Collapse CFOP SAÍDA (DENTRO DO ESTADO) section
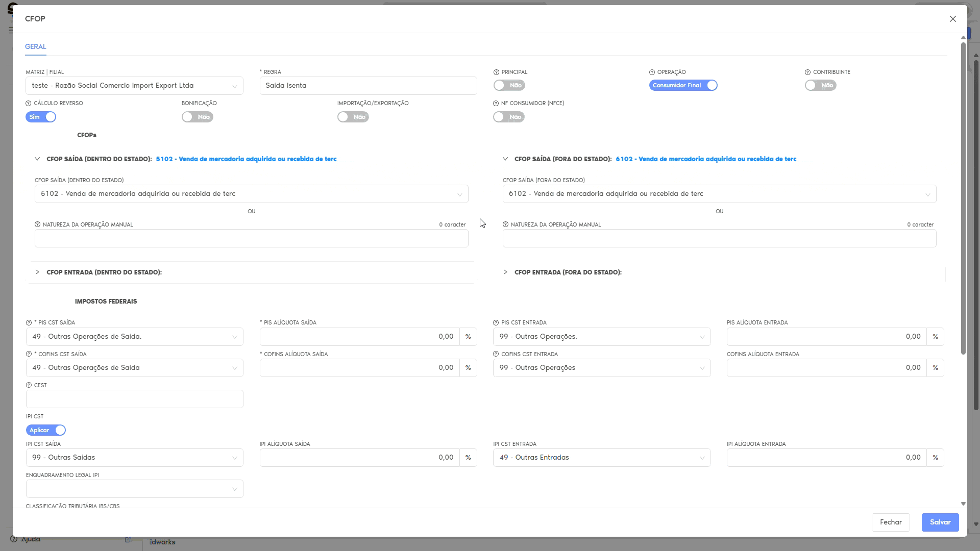This screenshot has height=551, width=980. coord(37,159)
